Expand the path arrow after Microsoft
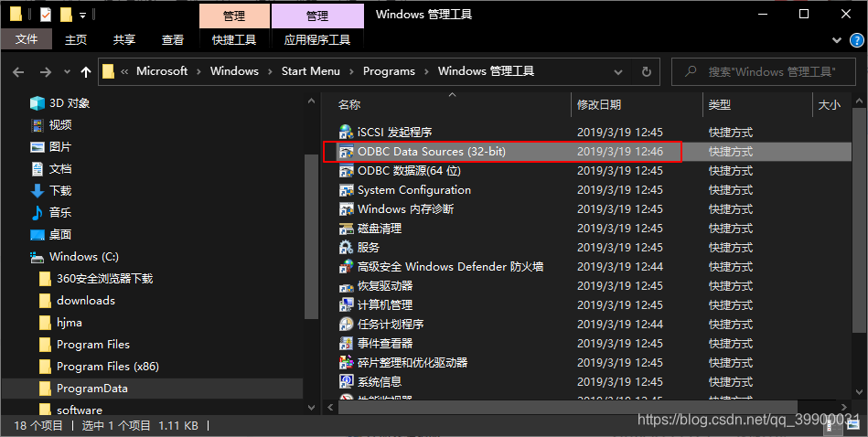 click(x=198, y=71)
